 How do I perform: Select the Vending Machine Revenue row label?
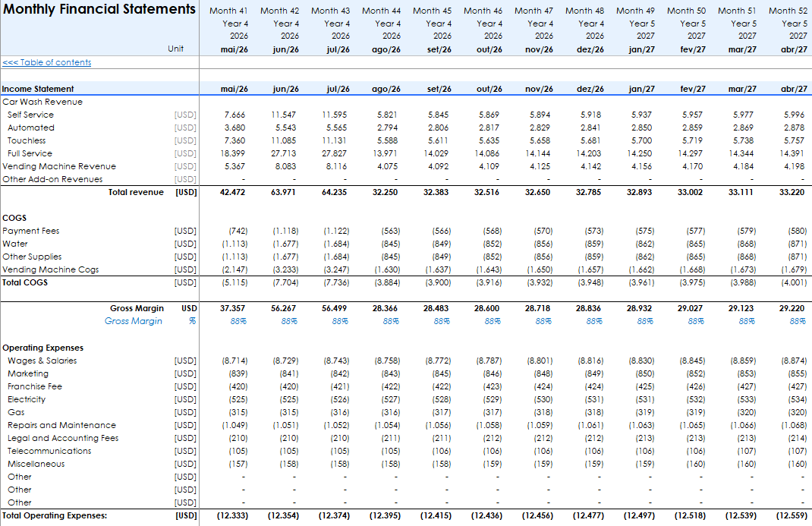point(59,166)
